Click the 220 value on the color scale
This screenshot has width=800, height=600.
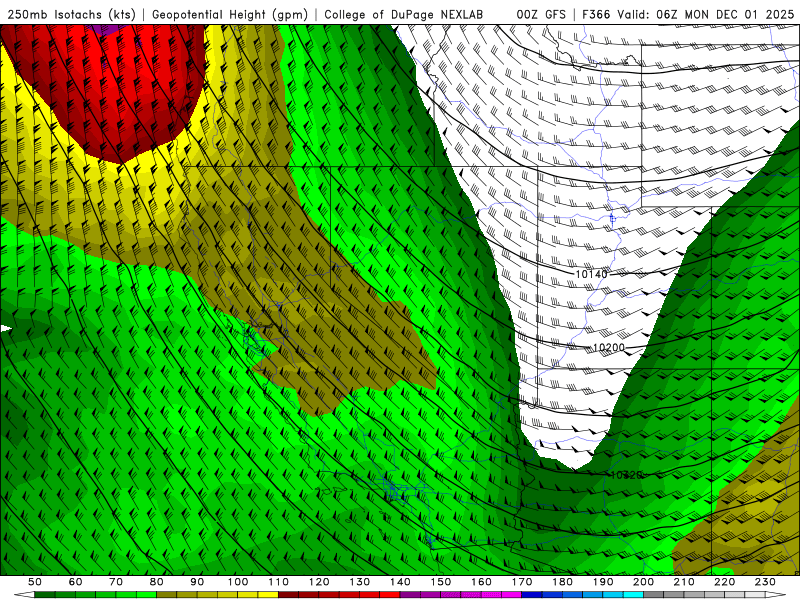tap(725, 582)
